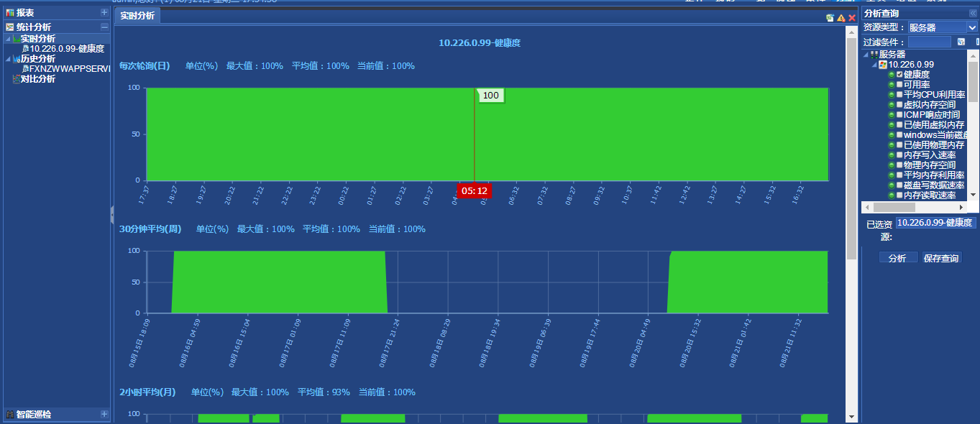The width and height of the screenshot is (980, 424).
Task: Check the windows当前磁盘 checkbox
Action: point(899,134)
